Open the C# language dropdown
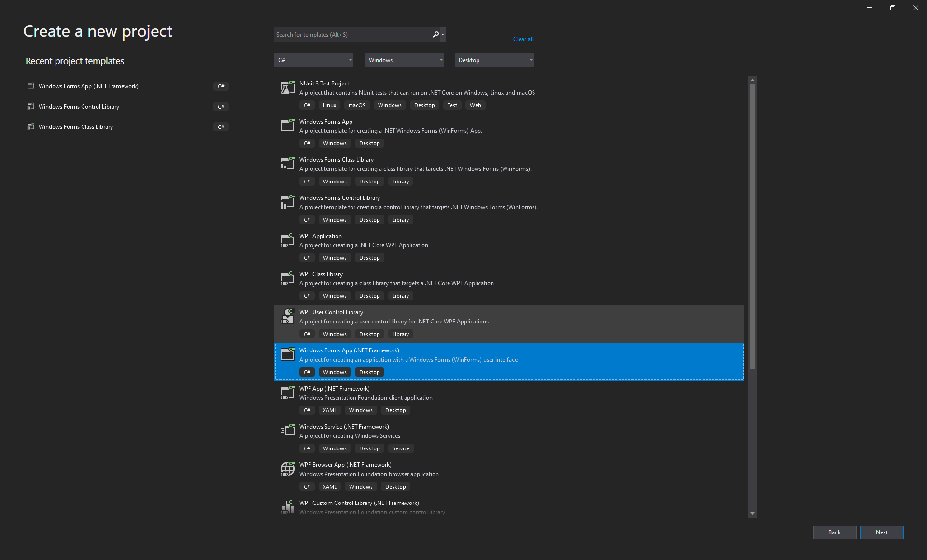Screen dimensions: 927x560 (313, 60)
